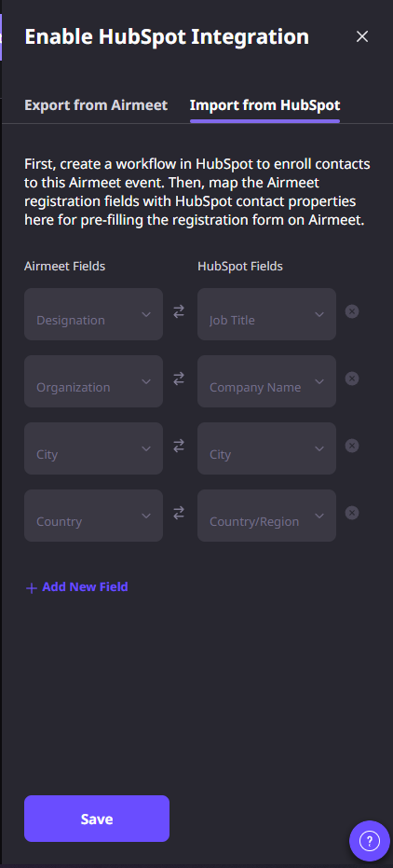Open the Airmeet City field dropdown
Screen dimensions: 393x868
tap(93, 448)
